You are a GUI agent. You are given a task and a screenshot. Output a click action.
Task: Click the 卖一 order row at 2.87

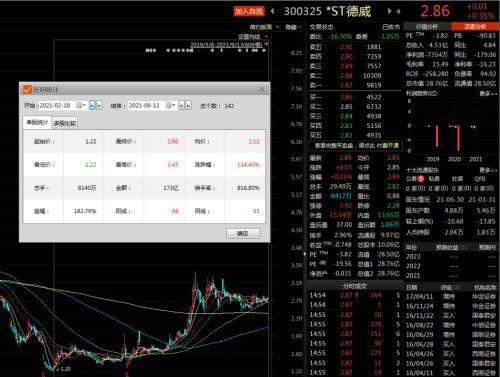pyautogui.click(x=355, y=85)
